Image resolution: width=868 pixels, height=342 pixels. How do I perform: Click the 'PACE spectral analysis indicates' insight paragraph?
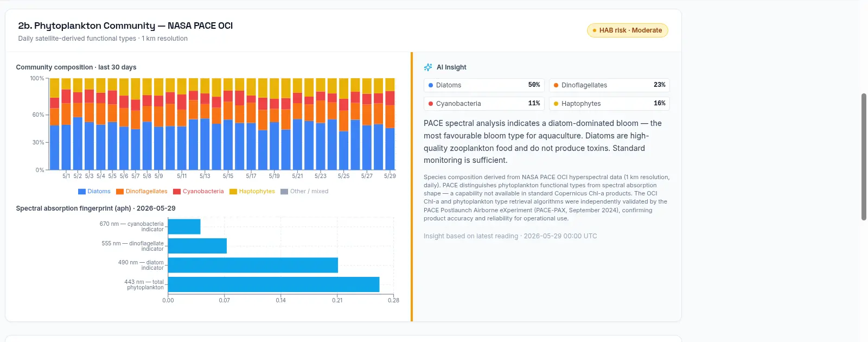point(542,142)
